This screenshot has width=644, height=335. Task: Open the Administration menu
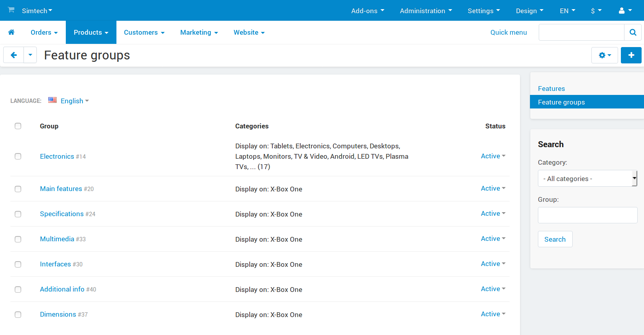[426, 11]
